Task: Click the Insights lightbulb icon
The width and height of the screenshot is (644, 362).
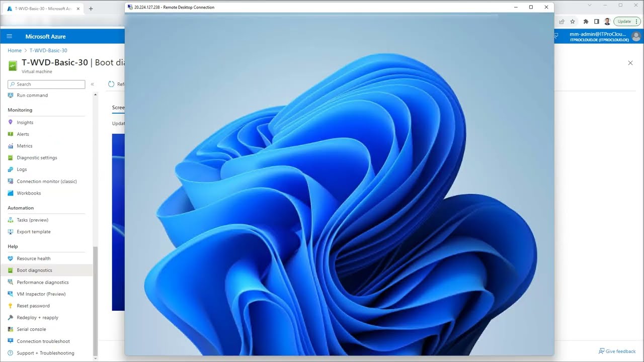Action: pyautogui.click(x=11, y=122)
